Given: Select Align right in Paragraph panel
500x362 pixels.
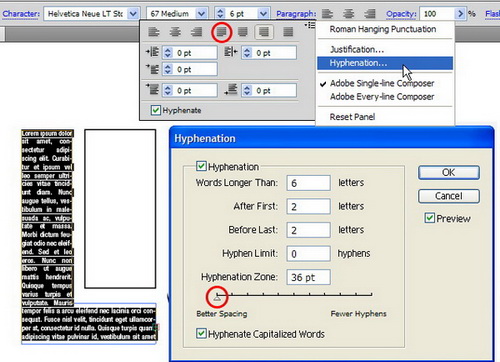Looking at the screenshot, I should coord(196,32).
